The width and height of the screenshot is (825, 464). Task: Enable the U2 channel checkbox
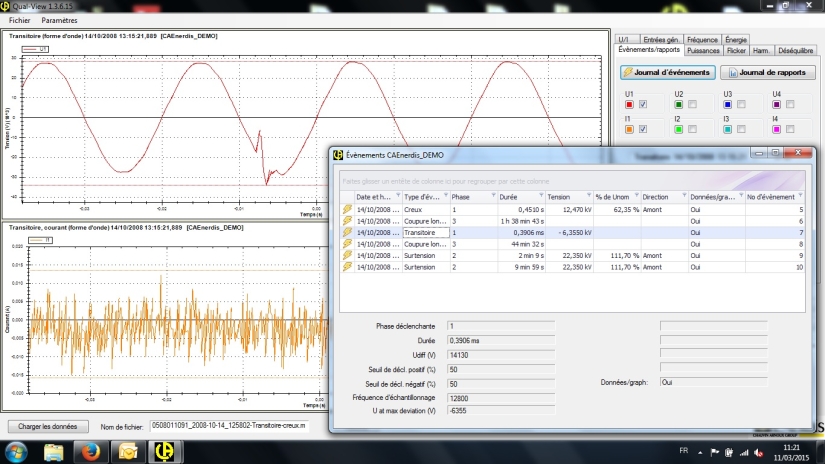point(692,104)
